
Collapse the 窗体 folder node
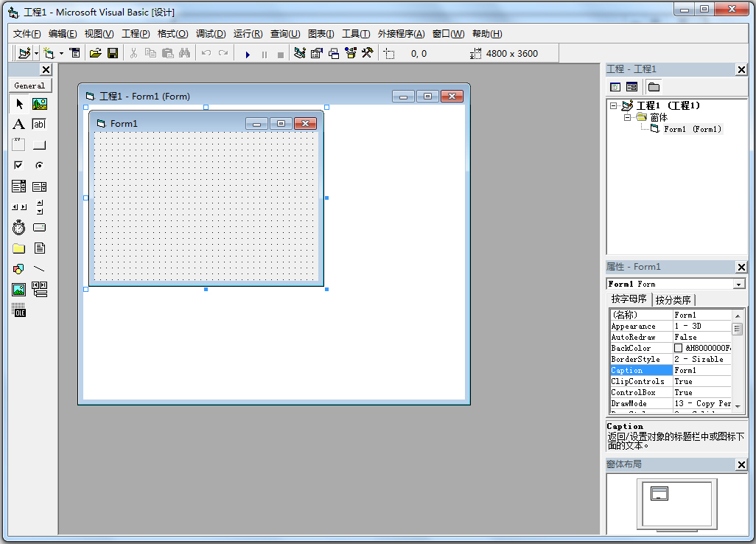click(626, 116)
